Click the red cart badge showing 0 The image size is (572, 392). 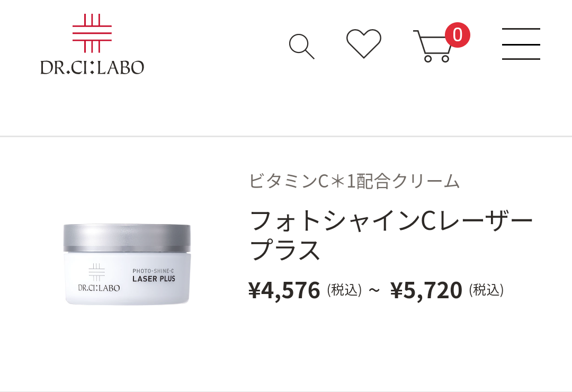458,34
